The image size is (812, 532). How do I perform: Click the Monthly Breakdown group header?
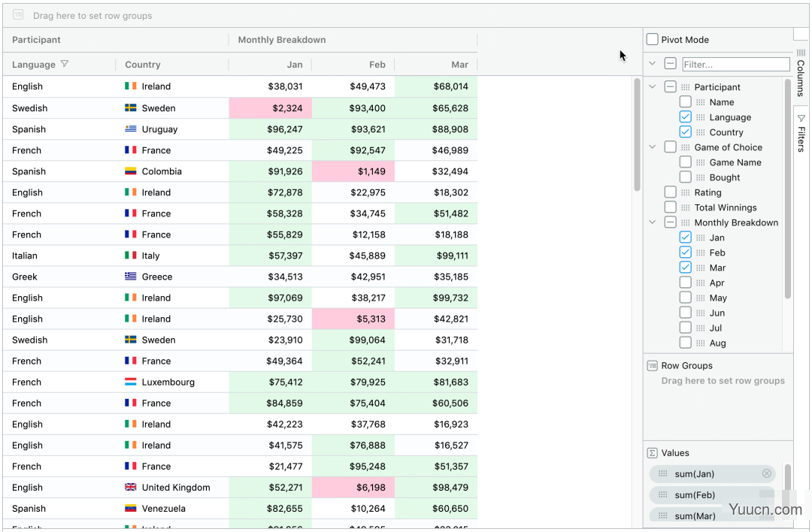click(x=282, y=39)
